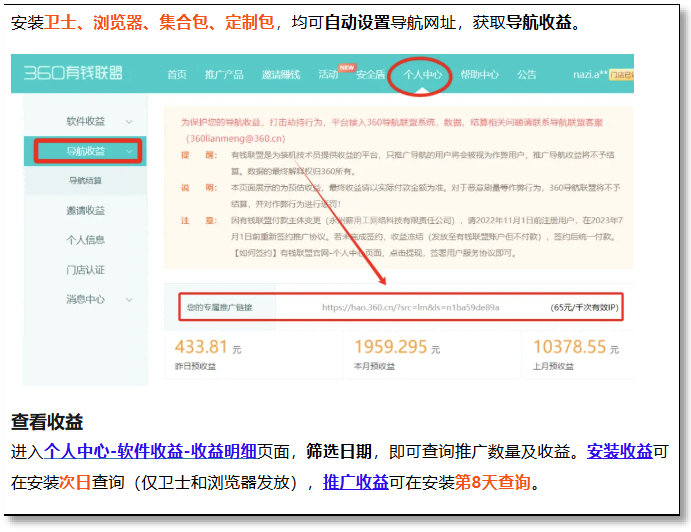Screen dimensions: 691x532
Task: Click the 360有钱联盟 logo
Action: pos(73,73)
